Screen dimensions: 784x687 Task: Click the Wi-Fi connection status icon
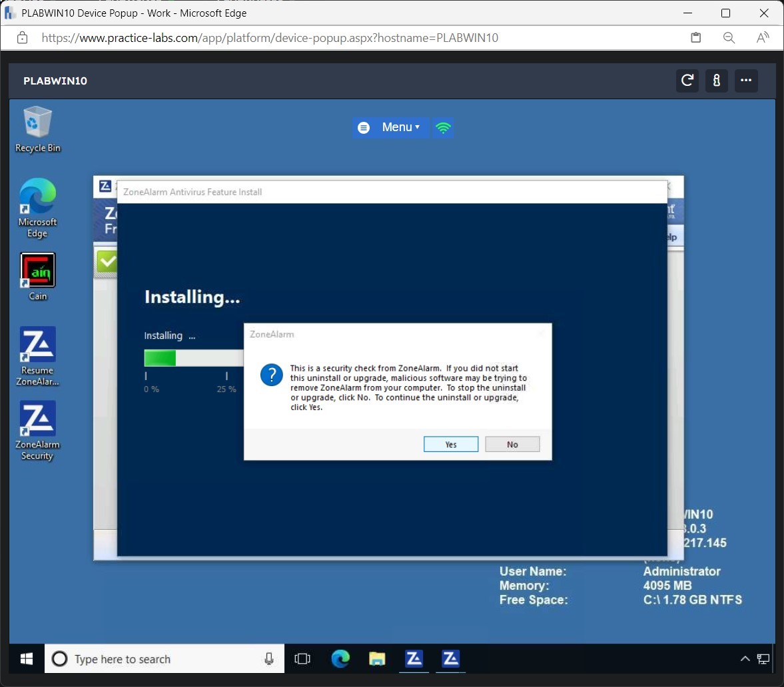pyautogui.click(x=443, y=127)
